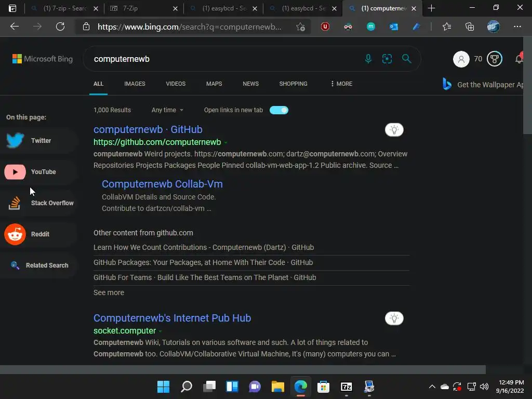This screenshot has height=399, width=532.
Task: Open the Any time filter dropdown
Action: [167, 110]
